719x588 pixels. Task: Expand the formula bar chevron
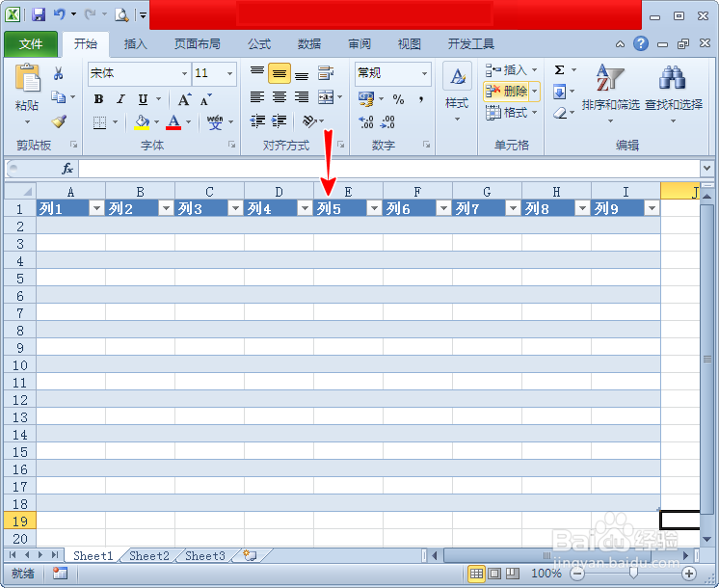coord(706,169)
